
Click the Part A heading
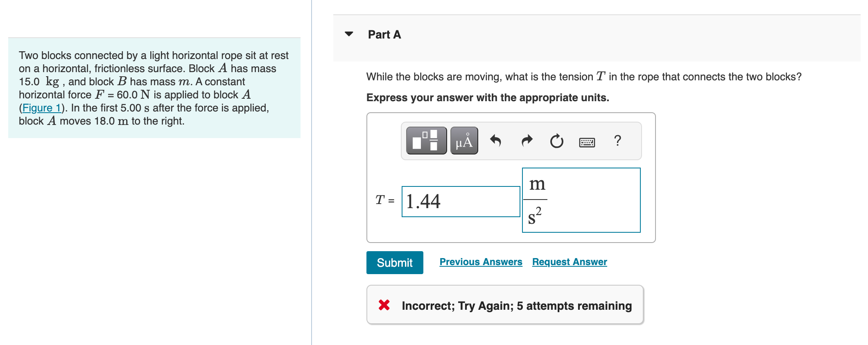[384, 34]
